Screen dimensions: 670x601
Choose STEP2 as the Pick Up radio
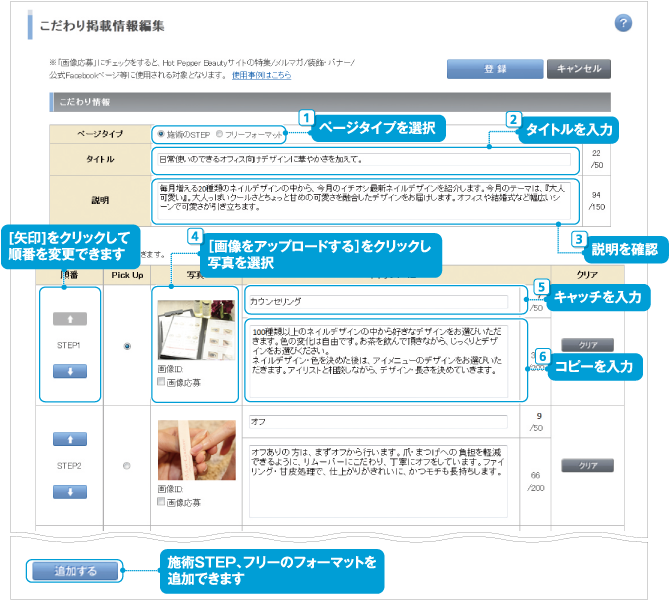pyautogui.click(x=126, y=466)
